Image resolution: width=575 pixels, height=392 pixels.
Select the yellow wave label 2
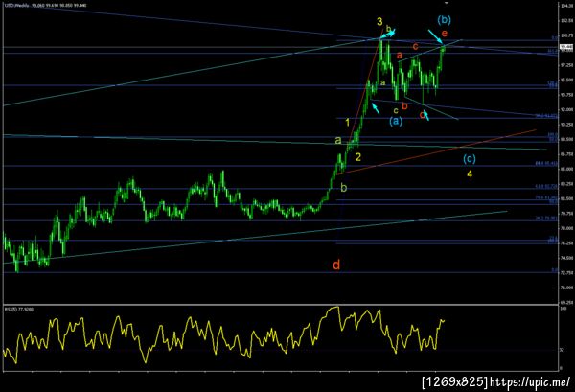357,157
